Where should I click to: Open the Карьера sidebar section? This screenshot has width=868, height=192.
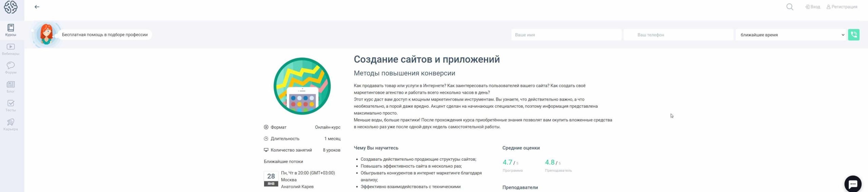coord(11,124)
